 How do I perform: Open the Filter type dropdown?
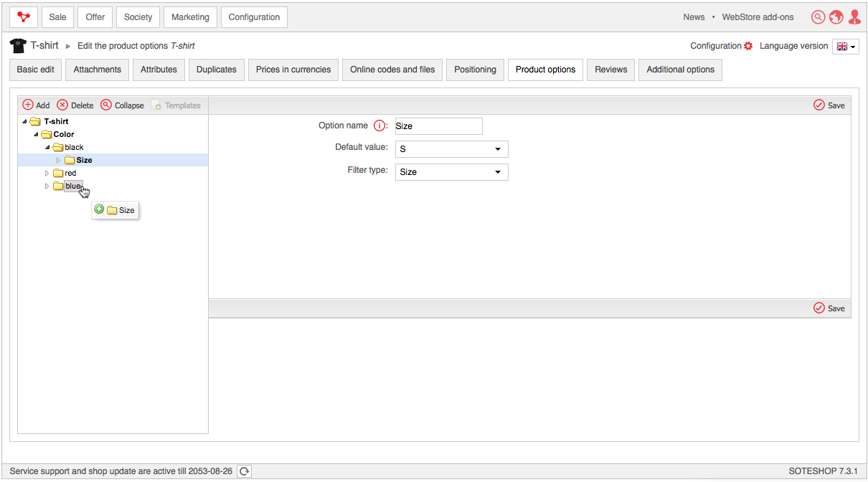[451, 172]
